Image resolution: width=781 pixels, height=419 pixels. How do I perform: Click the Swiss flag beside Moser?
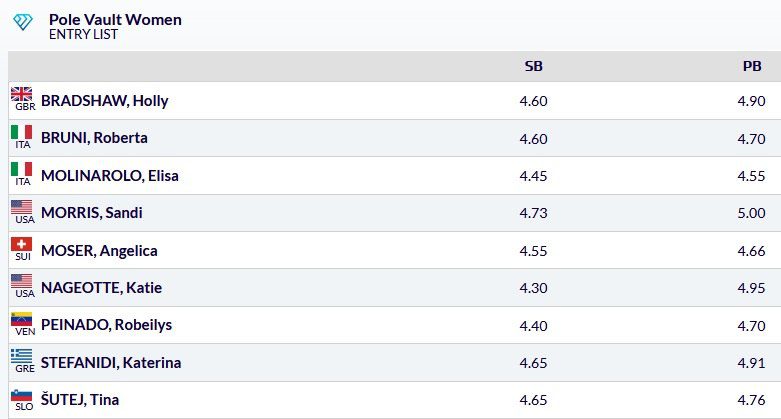(x=21, y=244)
